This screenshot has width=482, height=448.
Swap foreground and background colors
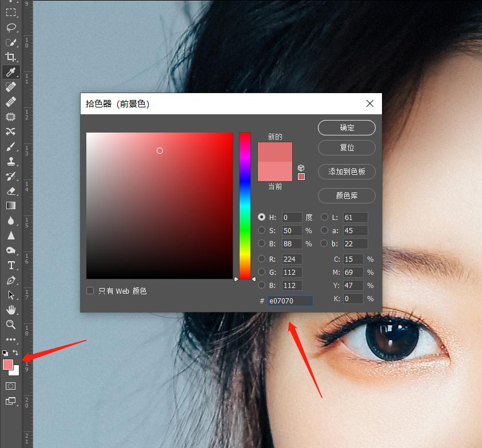pos(15,353)
